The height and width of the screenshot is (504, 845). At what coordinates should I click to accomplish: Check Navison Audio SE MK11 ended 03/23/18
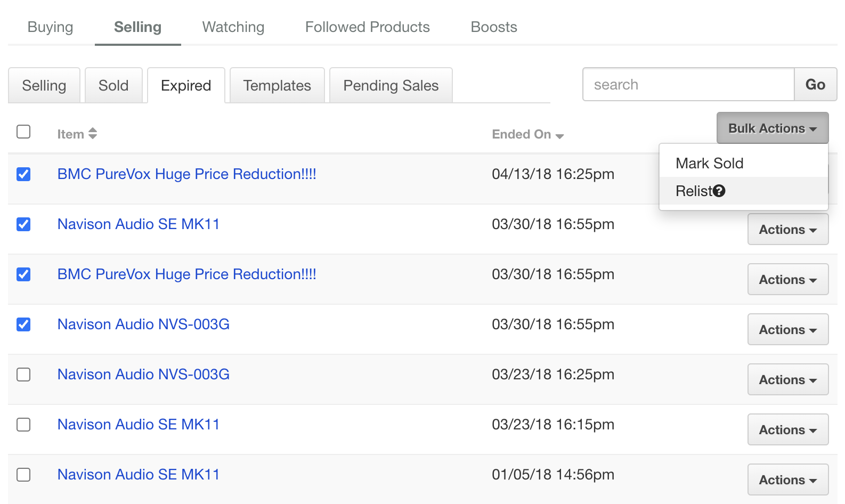tap(23, 425)
